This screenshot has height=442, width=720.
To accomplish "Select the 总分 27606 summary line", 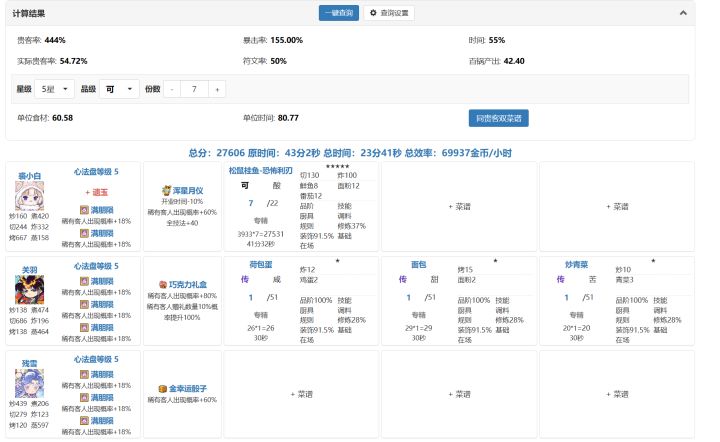I will tap(350, 153).
